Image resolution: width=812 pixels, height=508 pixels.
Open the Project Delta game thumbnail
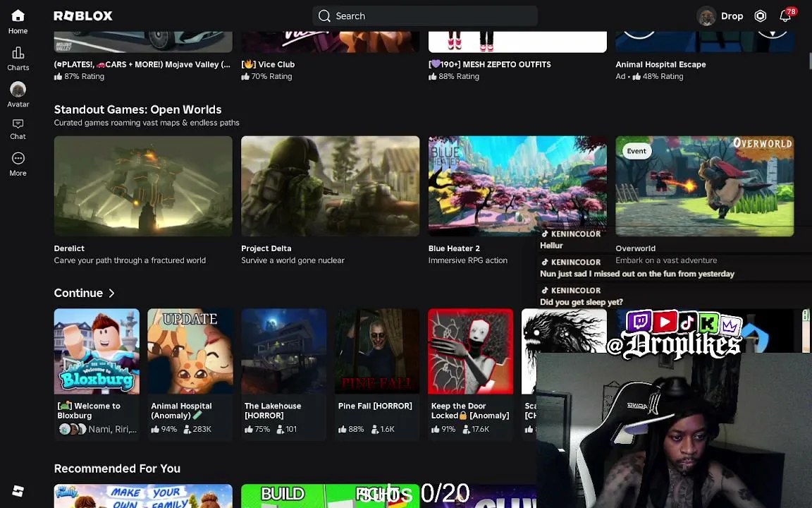[x=330, y=186]
